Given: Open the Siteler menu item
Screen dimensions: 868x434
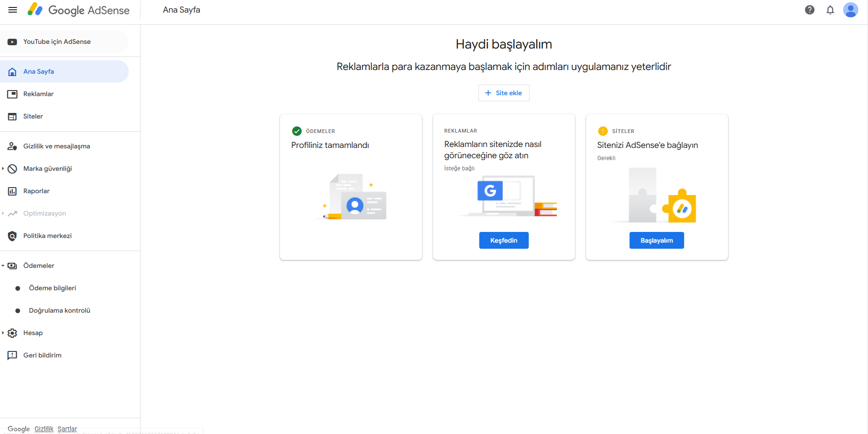Looking at the screenshot, I should pyautogui.click(x=64, y=116).
